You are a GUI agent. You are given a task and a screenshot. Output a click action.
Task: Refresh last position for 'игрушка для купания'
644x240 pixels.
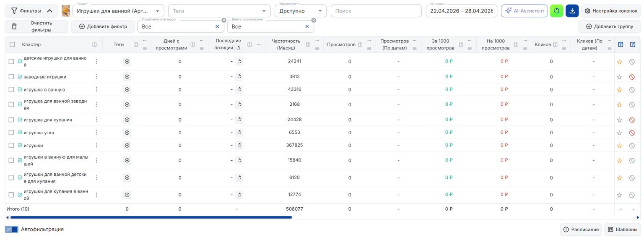click(x=239, y=120)
